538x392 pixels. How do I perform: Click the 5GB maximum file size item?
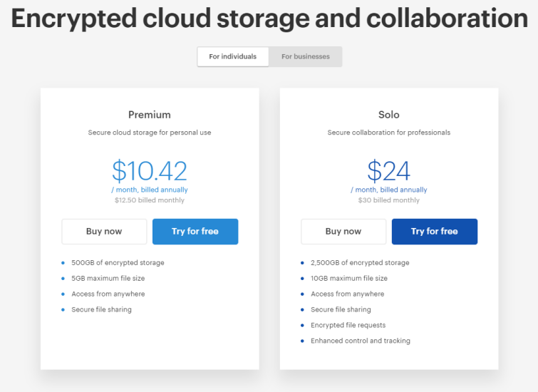coord(108,279)
